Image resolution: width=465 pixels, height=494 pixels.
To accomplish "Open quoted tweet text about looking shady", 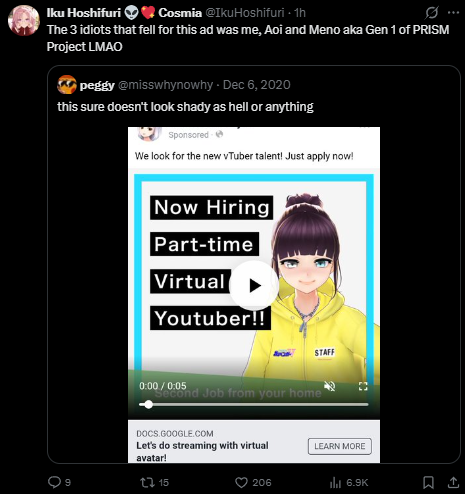I will tap(185, 107).
